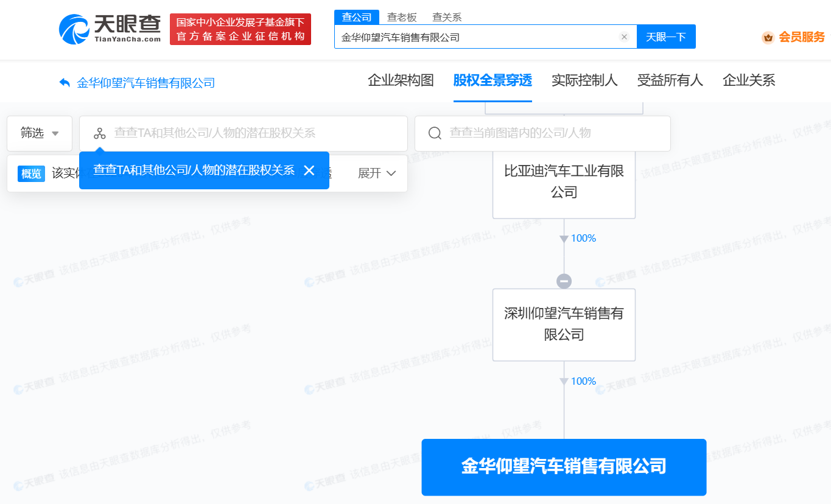Open the 企业架构图 view

[x=401, y=80]
